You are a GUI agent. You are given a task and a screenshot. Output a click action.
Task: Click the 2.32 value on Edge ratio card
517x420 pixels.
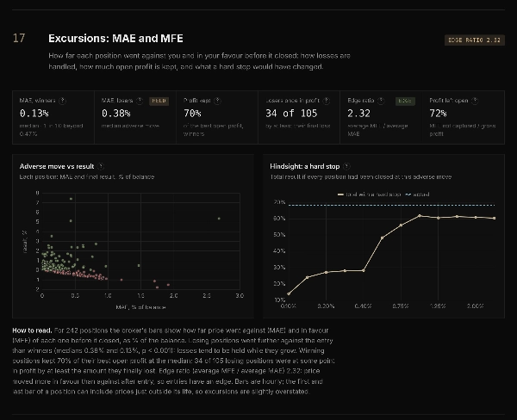(x=358, y=114)
